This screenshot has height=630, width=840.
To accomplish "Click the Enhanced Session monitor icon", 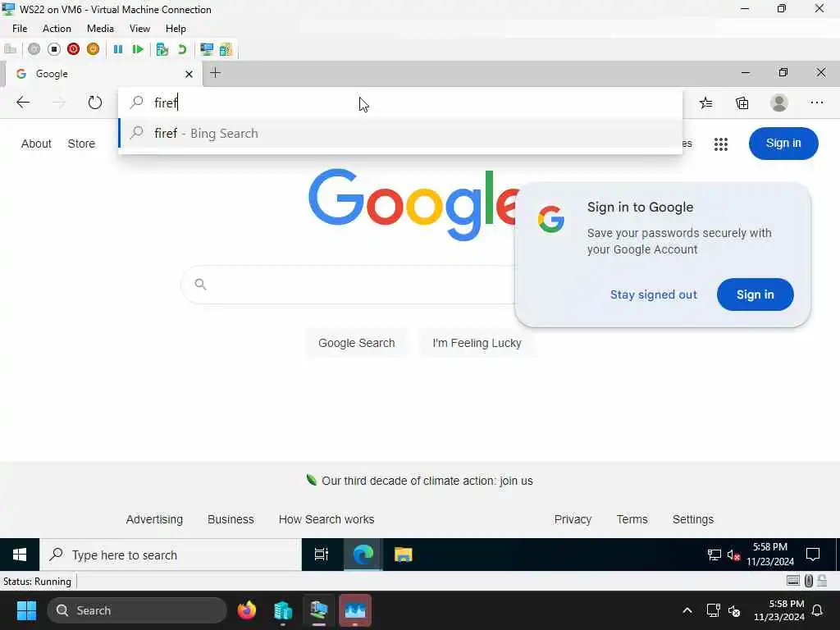I will [x=206, y=49].
